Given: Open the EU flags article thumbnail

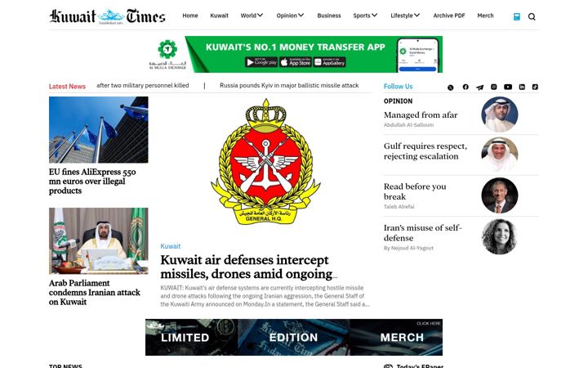Looking at the screenshot, I should click(x=99, y=129).
